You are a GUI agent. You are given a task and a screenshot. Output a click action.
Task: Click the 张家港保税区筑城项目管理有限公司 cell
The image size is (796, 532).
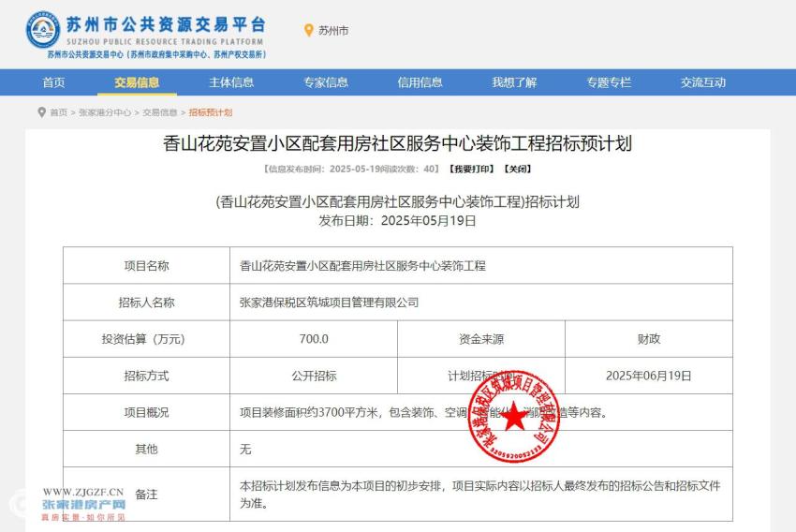[481, 303]
